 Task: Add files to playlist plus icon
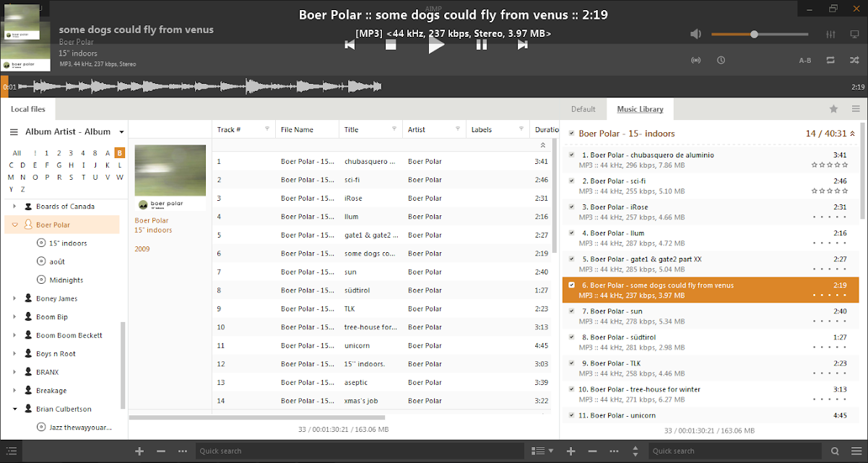point(570,451)
